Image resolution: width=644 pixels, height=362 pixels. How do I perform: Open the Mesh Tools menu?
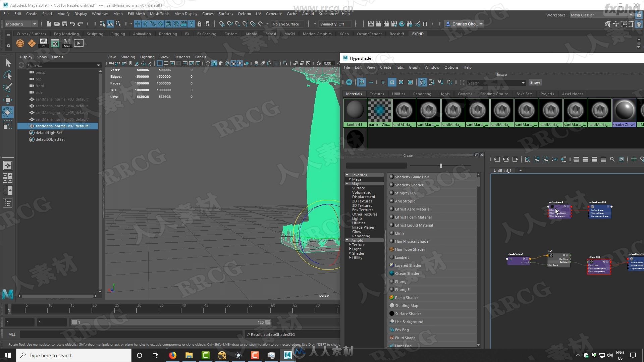coord(159,14)
